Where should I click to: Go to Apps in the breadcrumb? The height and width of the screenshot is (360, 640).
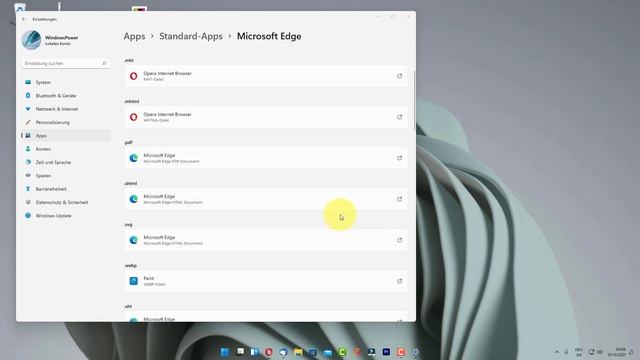[134, 36]
